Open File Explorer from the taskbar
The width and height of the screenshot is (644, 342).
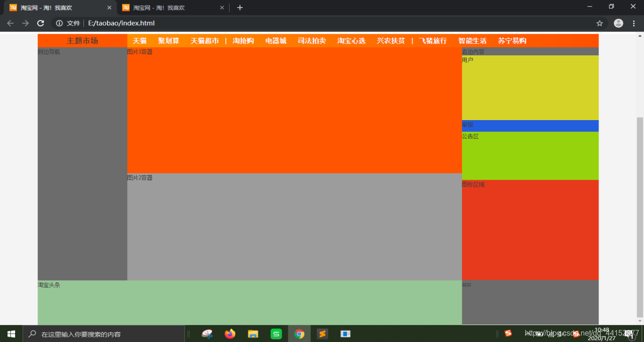(x=253, y=334)
